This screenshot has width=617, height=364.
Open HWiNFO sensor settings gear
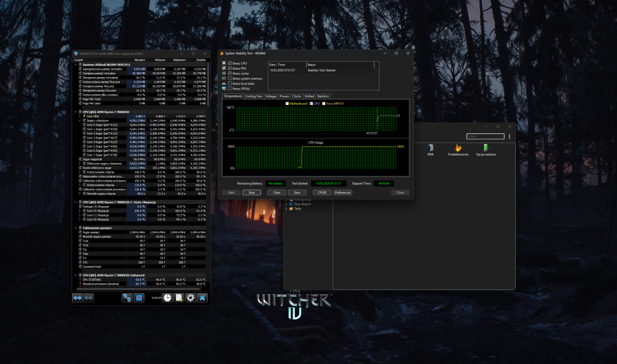click(191, 298)
